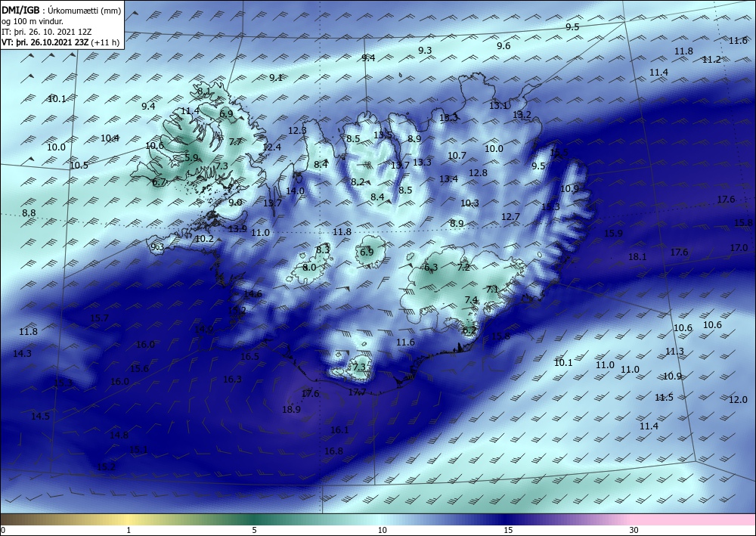Click the 8.0 value on the western glacier
This screenshot has width=756, height=536.
pos(309,267)
